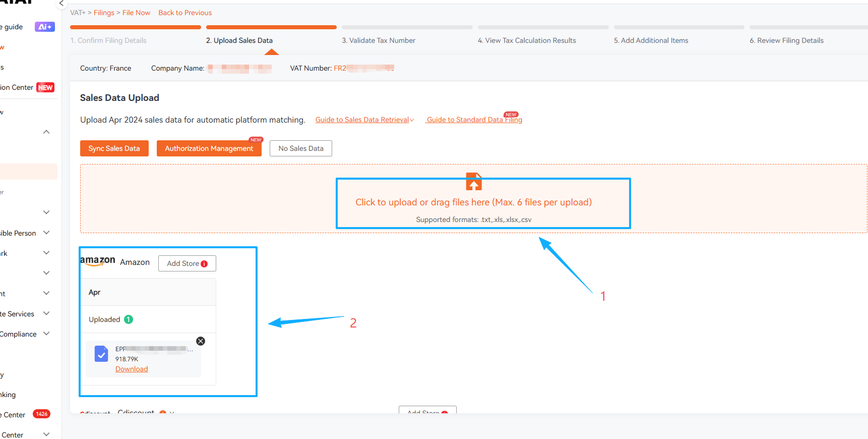Click the Amazon logo
The image size is (868, 439).
coord(98,261)
